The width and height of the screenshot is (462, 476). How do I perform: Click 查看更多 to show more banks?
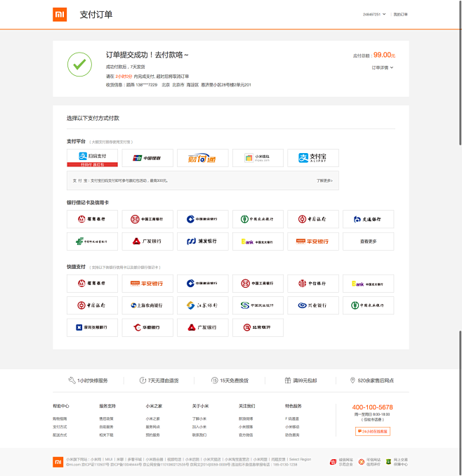[x=368, y=242]
